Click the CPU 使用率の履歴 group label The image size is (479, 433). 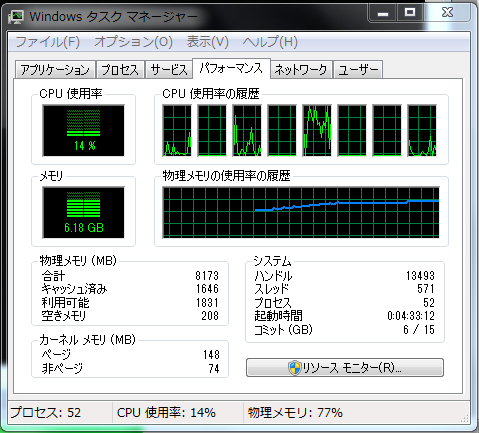point(211,94)
